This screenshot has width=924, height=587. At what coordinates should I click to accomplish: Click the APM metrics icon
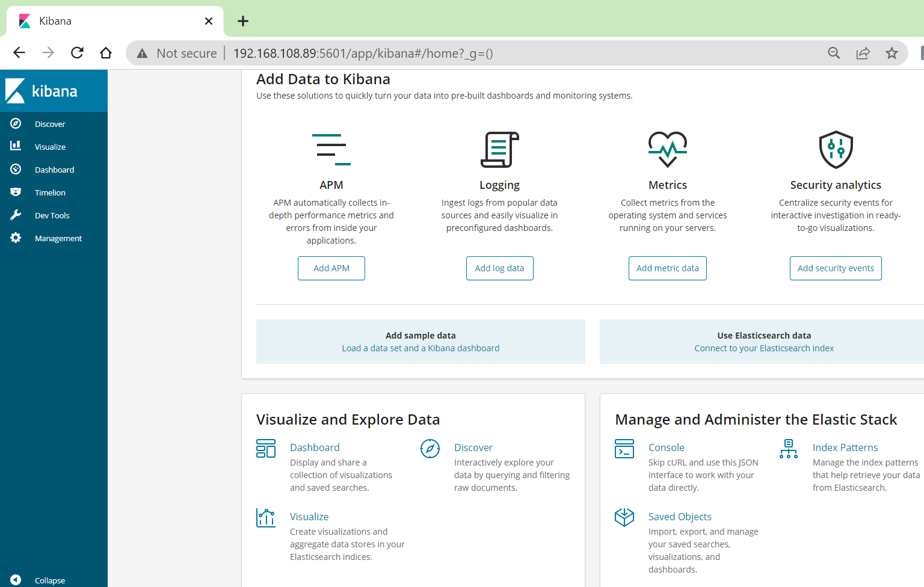tap(331, 149)
